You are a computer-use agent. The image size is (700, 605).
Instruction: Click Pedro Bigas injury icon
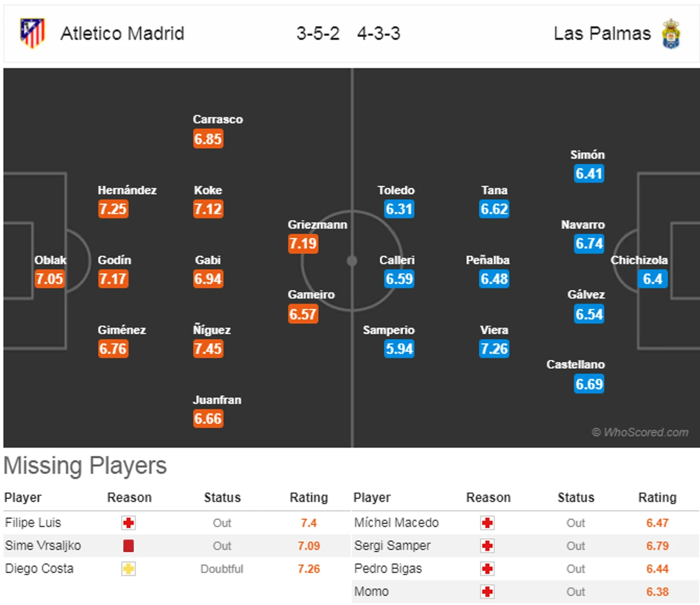point(488,569)
